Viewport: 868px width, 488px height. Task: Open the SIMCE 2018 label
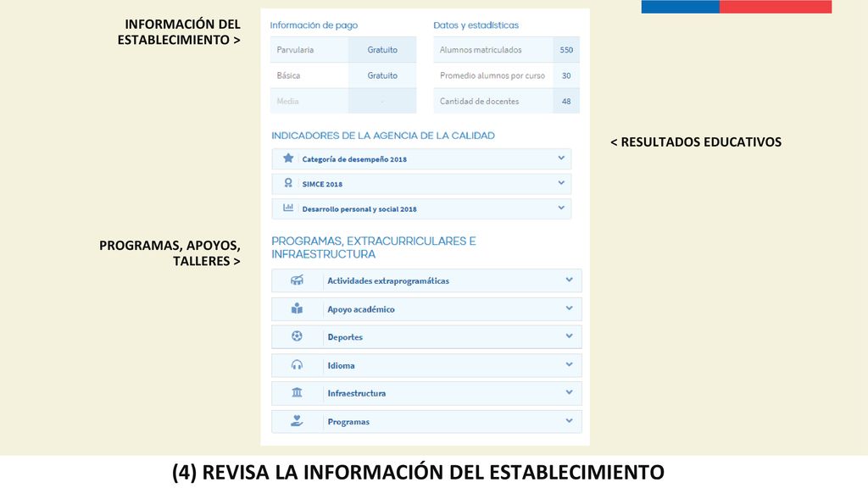tap(322, 184)
